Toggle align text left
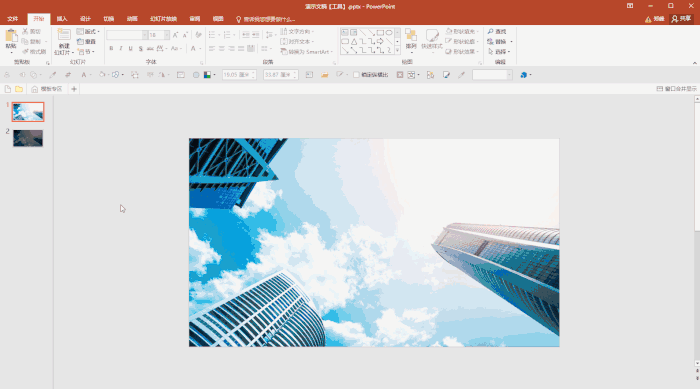700x389 pixels. tap(212, 48)
